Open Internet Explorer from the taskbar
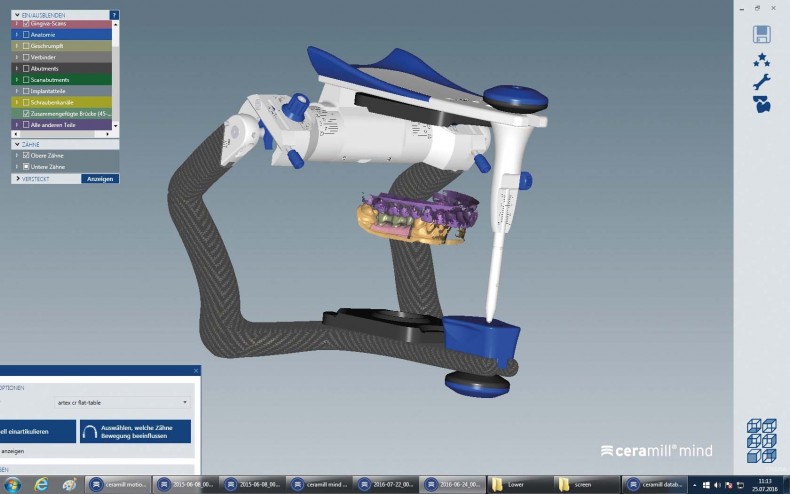Image resolution: width=790 pixels, height=494 pixels. coord(41,485)
